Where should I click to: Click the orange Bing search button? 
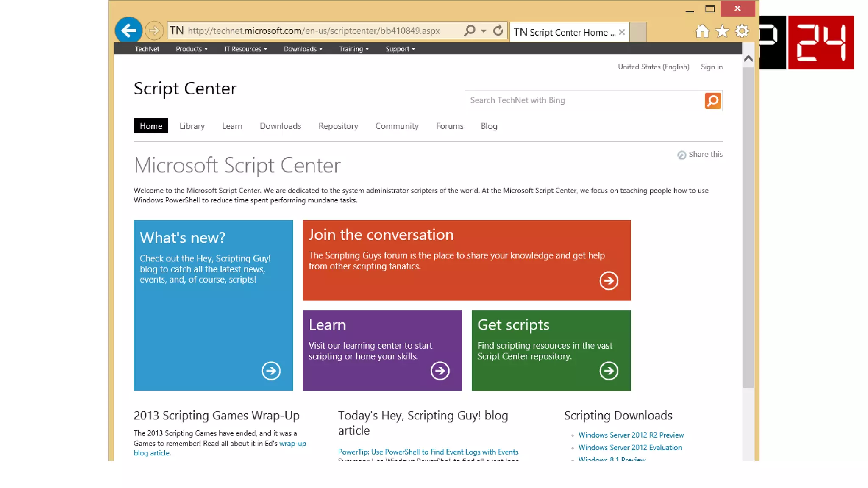(712, 101)
